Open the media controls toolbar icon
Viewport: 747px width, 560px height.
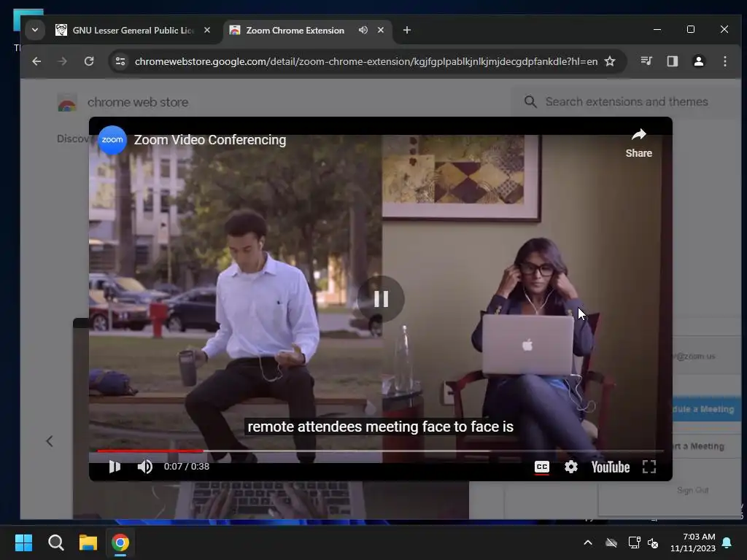point(646,61)
